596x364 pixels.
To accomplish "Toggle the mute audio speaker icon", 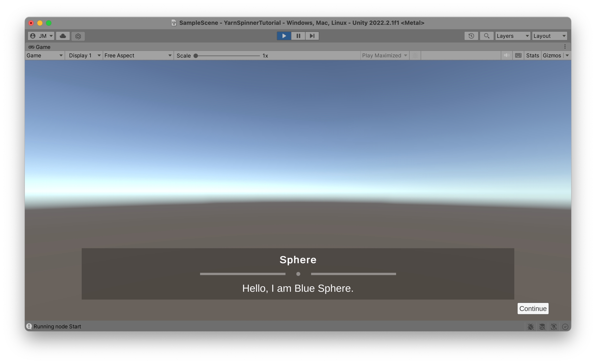I will 506,55.
